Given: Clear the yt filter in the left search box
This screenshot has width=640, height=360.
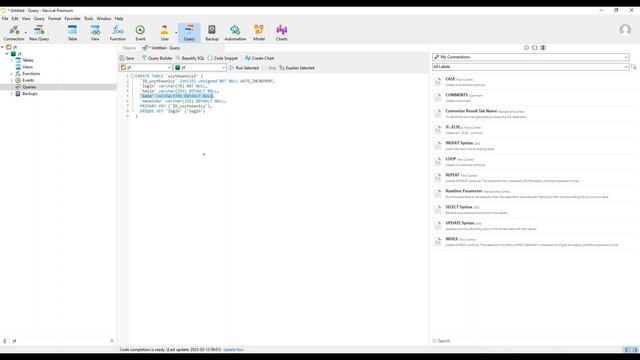Looking at the screenshot, I should coord(112,341).
